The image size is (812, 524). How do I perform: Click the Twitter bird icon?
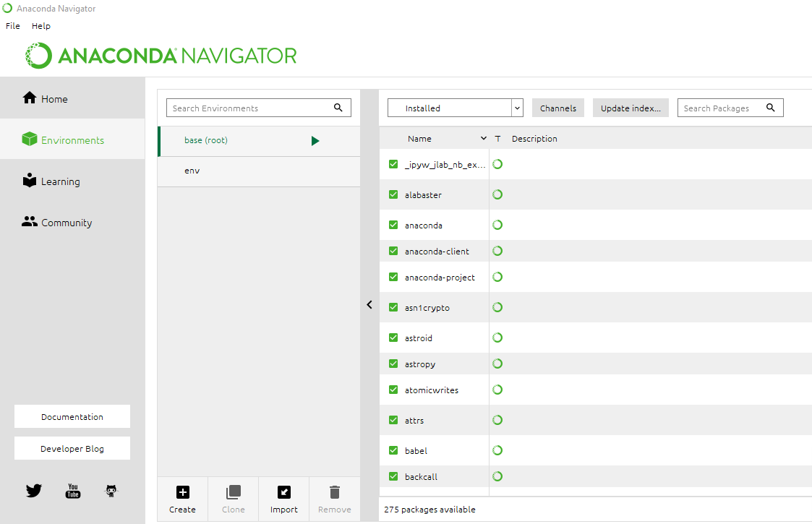pos(34,491)
